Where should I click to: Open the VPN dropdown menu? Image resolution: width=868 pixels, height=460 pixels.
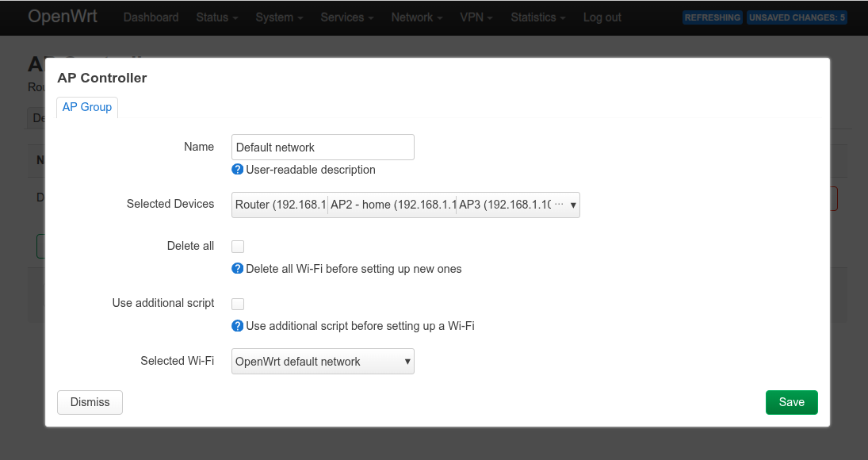(x=476, y=17)
